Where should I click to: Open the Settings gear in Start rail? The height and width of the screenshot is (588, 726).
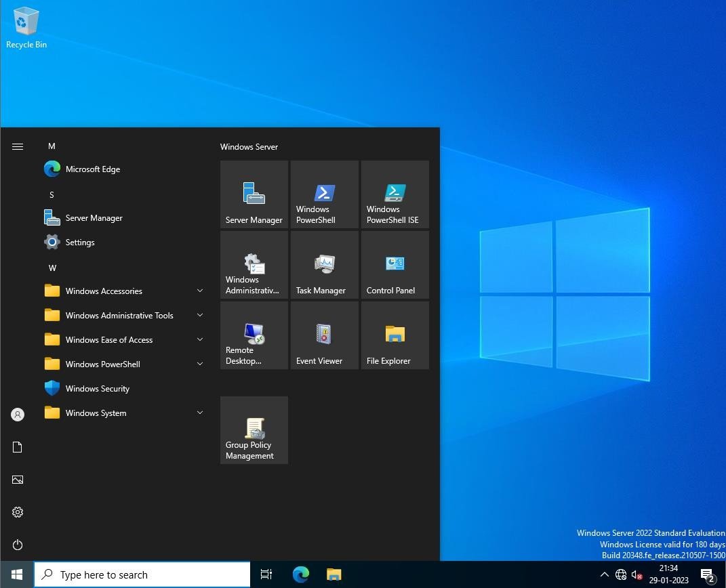point(18,512)
